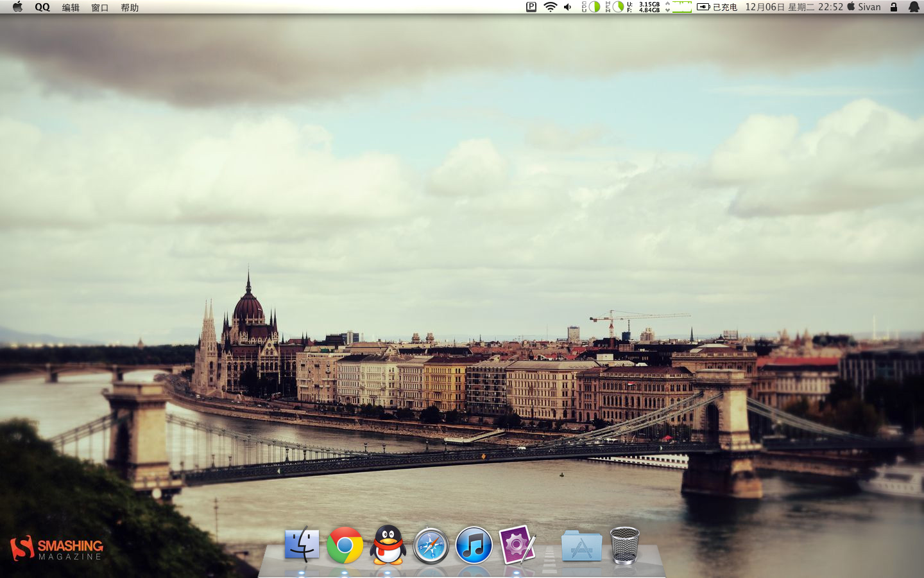
Task: Open the QQ penguin app in Dock
Action: click(388, 545)
